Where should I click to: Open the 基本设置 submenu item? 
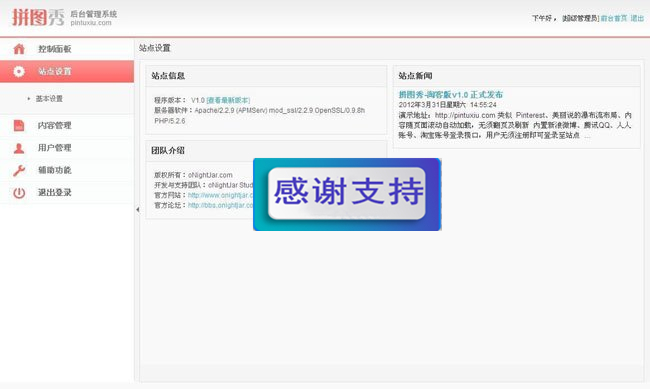point(49,99)
